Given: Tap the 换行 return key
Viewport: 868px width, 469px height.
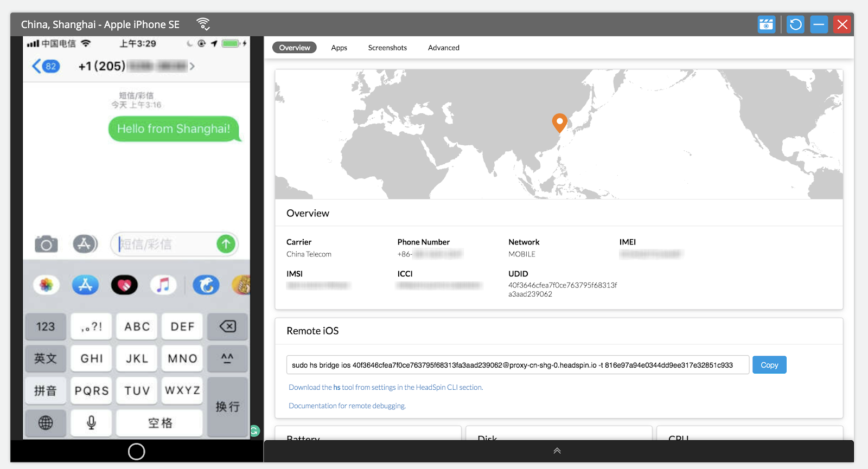Looking at the screenshot, I should coord(227,407).
